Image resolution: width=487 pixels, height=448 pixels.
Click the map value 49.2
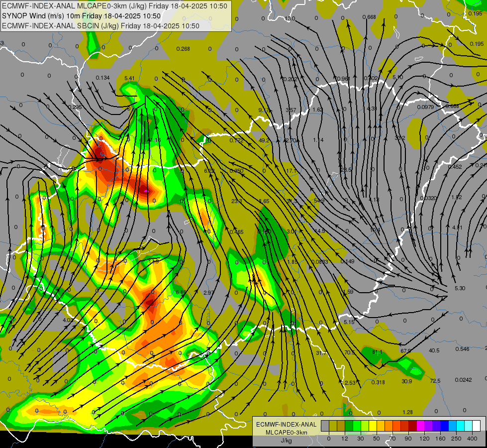(x=264, y=140)
